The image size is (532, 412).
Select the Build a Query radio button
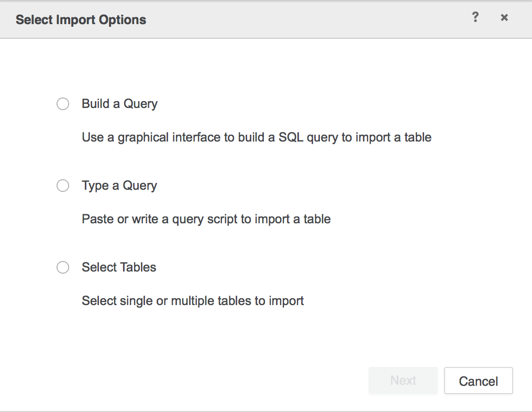tap(63, 104)
